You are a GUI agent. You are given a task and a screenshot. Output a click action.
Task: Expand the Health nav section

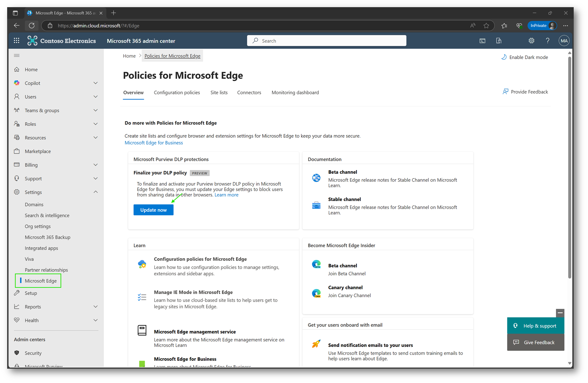click(96, 320)
